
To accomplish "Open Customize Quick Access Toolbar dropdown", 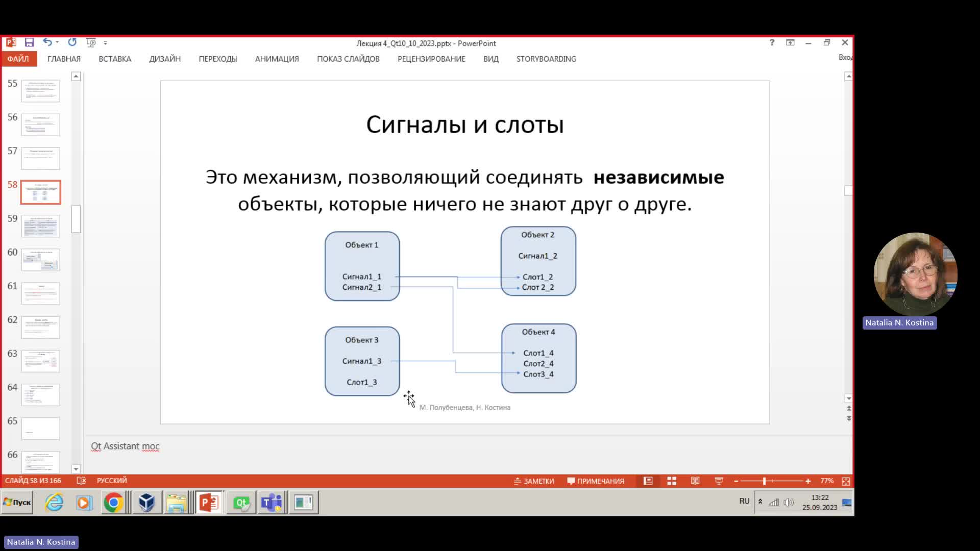I will (x=105, y=43).
